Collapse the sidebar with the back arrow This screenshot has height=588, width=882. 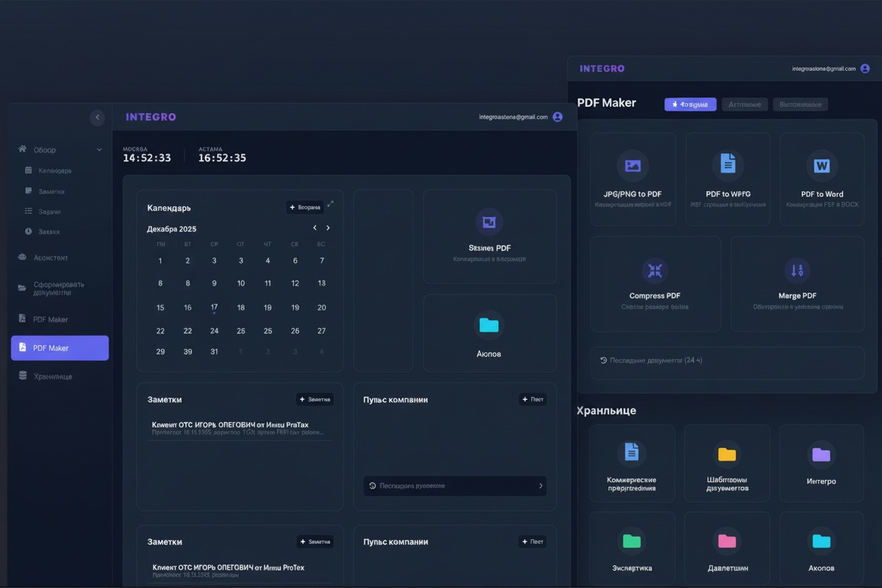click(98, 117)
